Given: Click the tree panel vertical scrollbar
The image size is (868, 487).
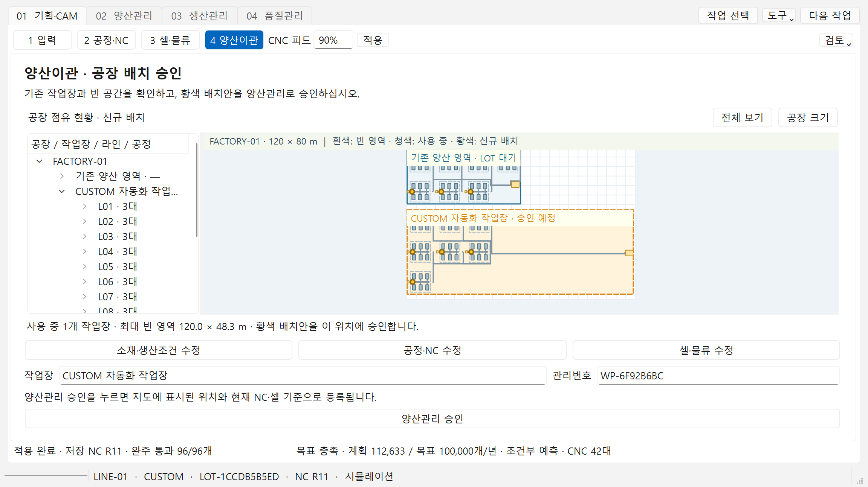Looking at the screenshot, I should [196, 190].
